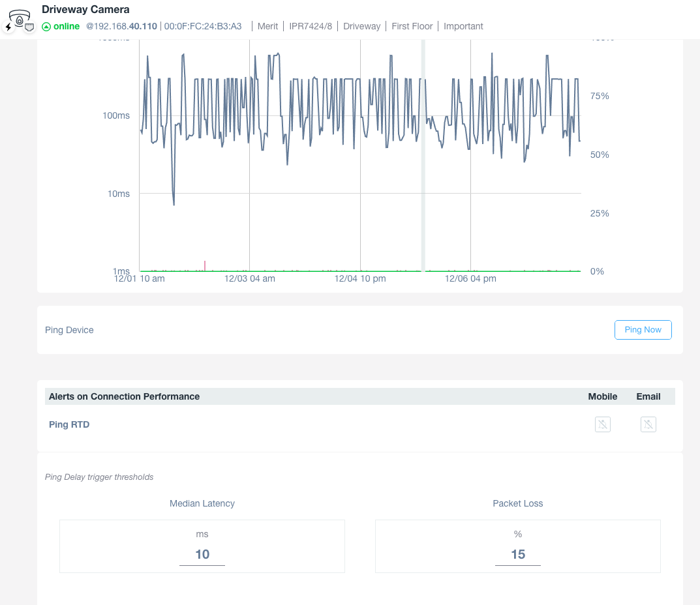This screenshot has height=605, width=700.
Task: Click the gray vertical band in the chart
Action: 423,156
